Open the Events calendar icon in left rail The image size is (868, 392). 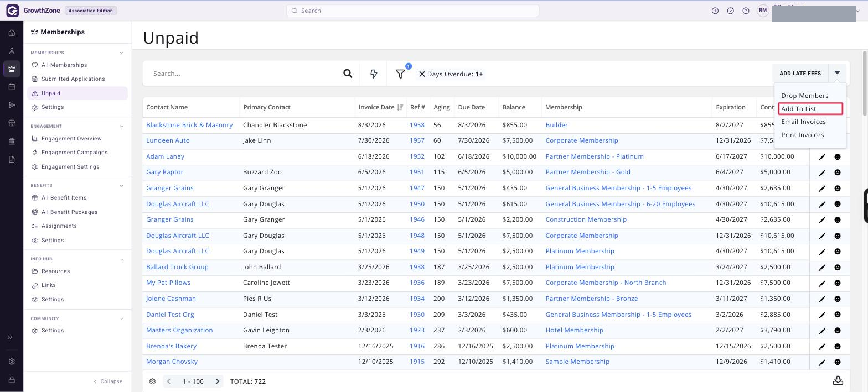click(x=12, y=87)
